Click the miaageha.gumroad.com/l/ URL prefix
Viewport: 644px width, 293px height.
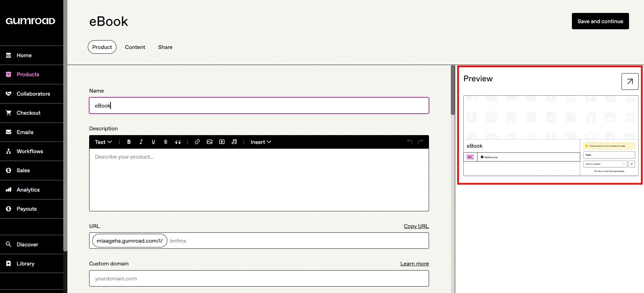tap(130, 241)
